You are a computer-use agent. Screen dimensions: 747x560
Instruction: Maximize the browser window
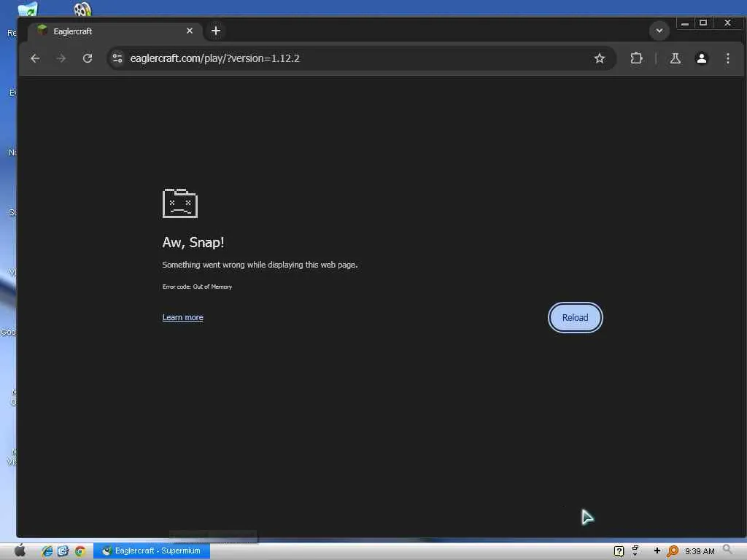(x=703, y=23)
